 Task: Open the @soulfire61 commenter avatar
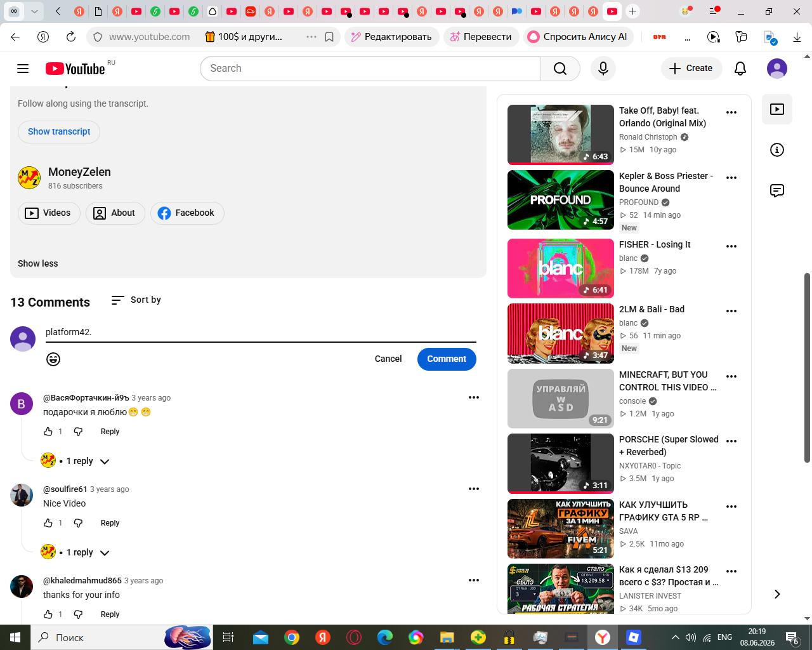pyautogui.click(x=22, y=495)
